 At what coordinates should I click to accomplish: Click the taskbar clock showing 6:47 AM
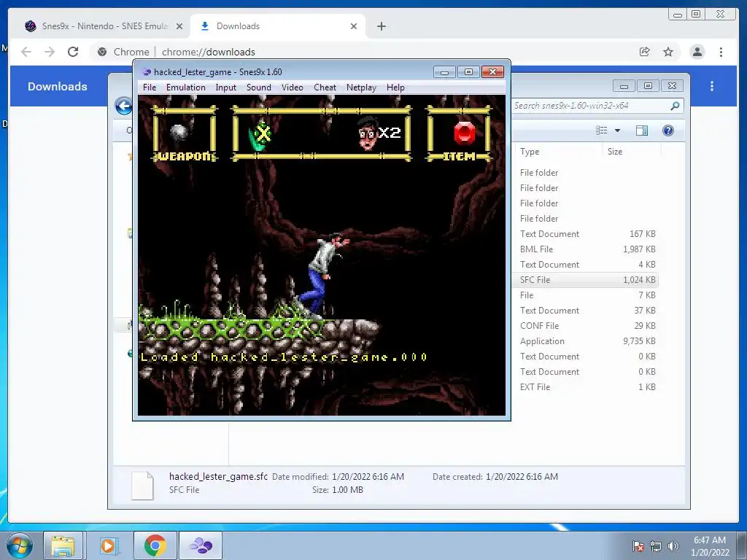(x=710, y=545)
